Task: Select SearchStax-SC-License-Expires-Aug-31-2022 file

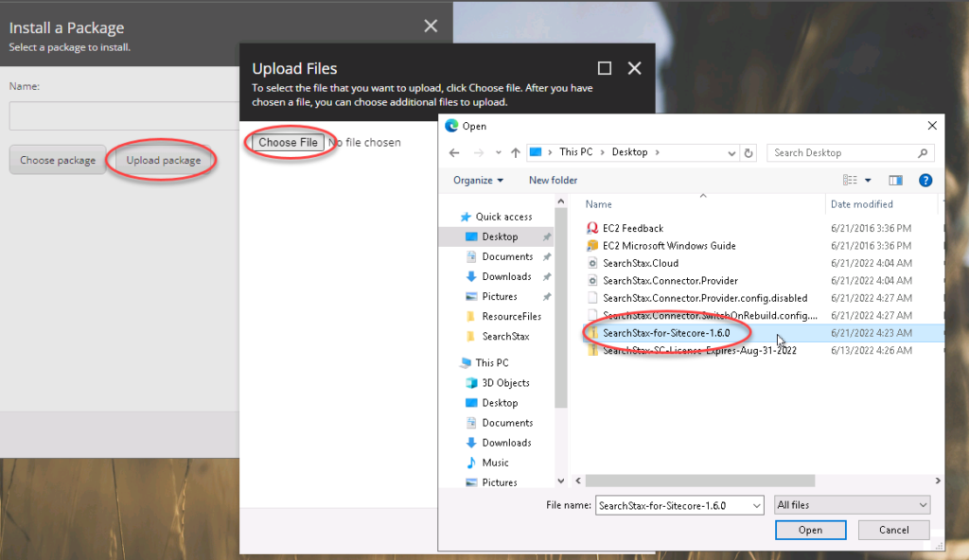Action: pyautogui.click(x=691, y=350)
